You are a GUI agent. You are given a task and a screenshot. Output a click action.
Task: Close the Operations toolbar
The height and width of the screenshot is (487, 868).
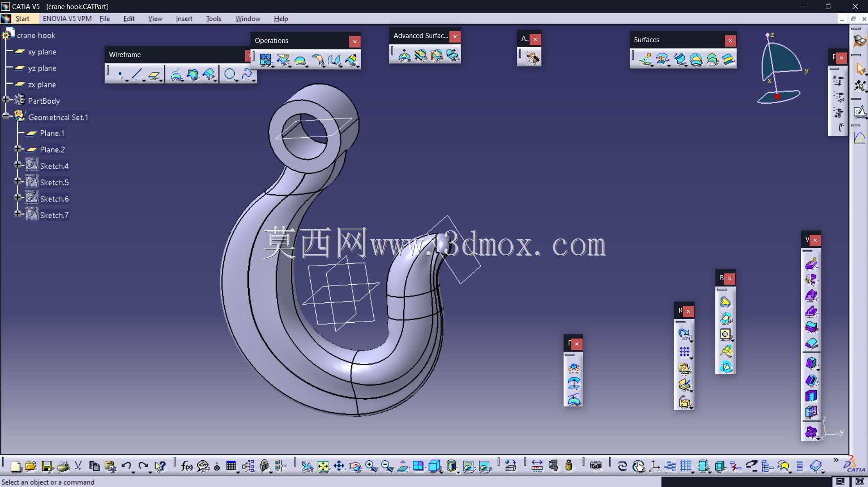355,41
